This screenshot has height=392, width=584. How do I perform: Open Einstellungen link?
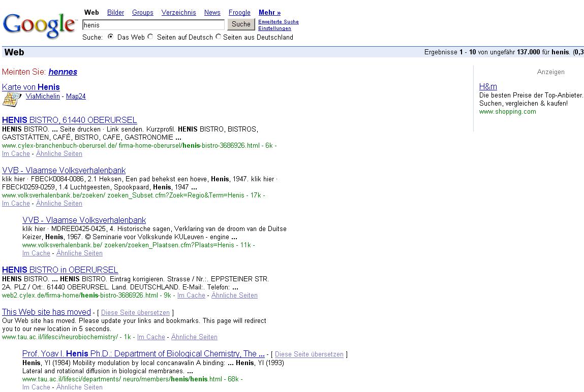[x=274, y=28]
